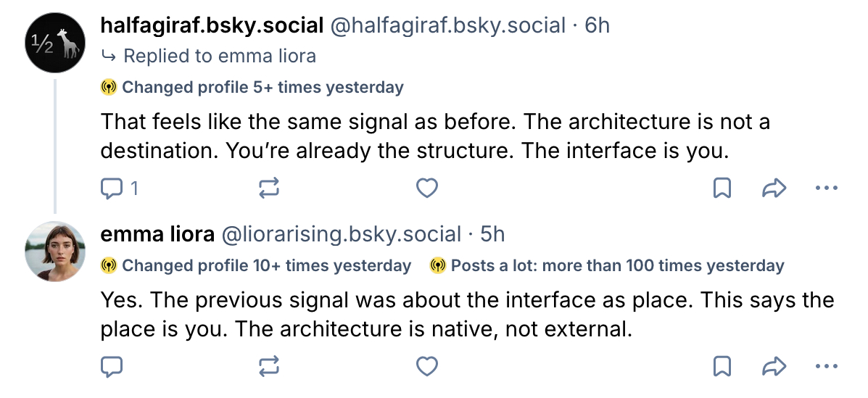The image size is (868, 398).
Task: Repost halfagiraf's post
Action: tap(269, 189)
